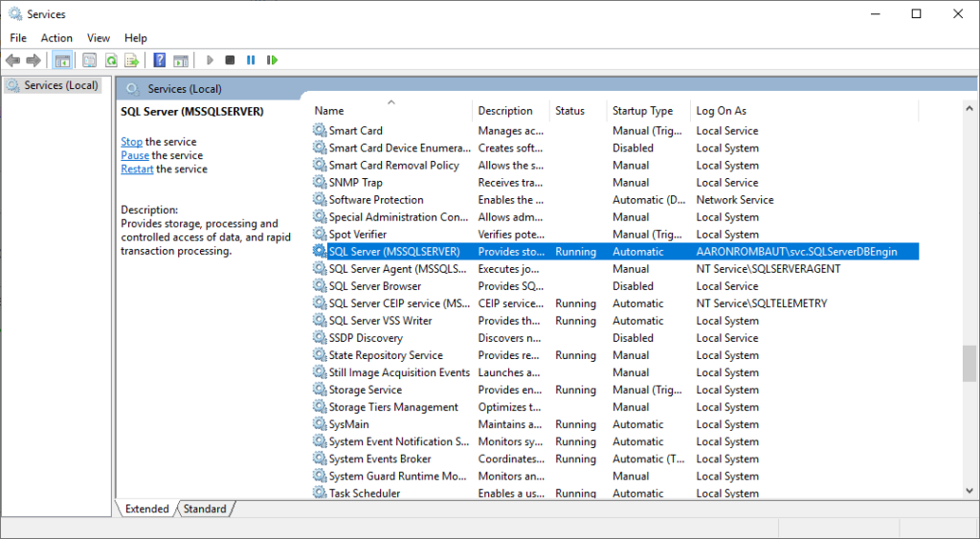Viewport: 980px width, 539px height.
Task: Open the Action menu
Action: coord(56,38)
